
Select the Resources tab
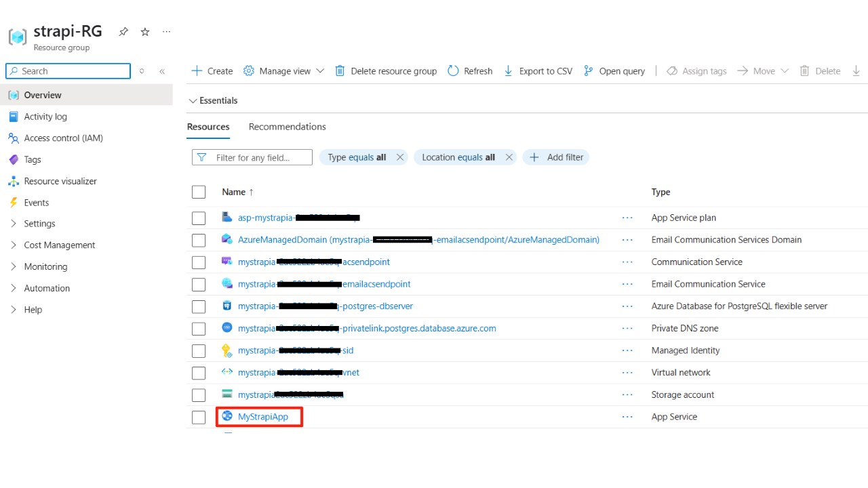tap(208, 127)
